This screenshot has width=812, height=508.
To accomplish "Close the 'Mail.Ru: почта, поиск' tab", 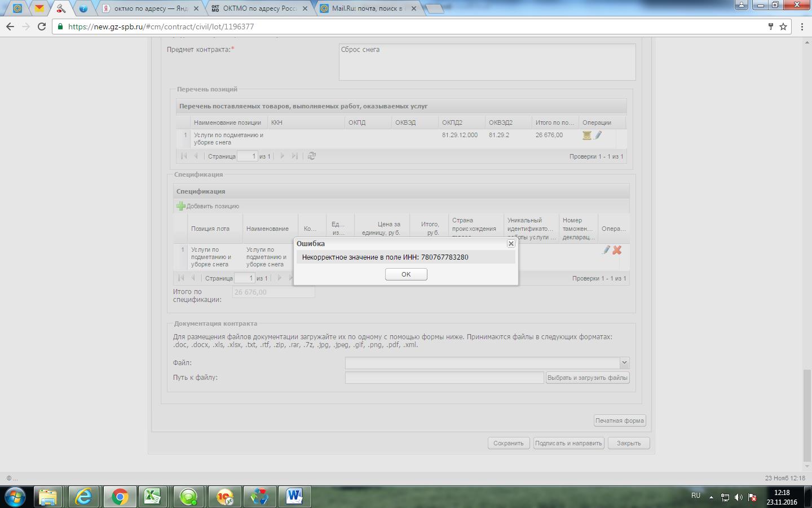I will tap(414, 8).
